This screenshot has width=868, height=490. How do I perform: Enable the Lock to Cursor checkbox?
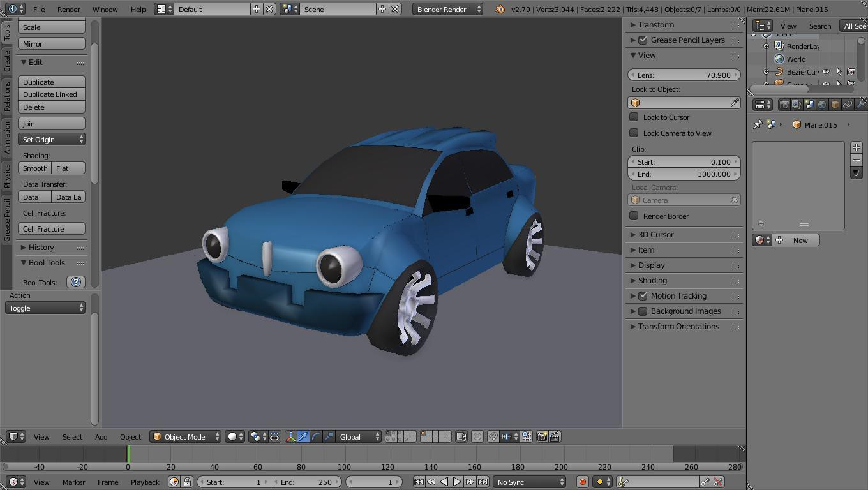634,117
